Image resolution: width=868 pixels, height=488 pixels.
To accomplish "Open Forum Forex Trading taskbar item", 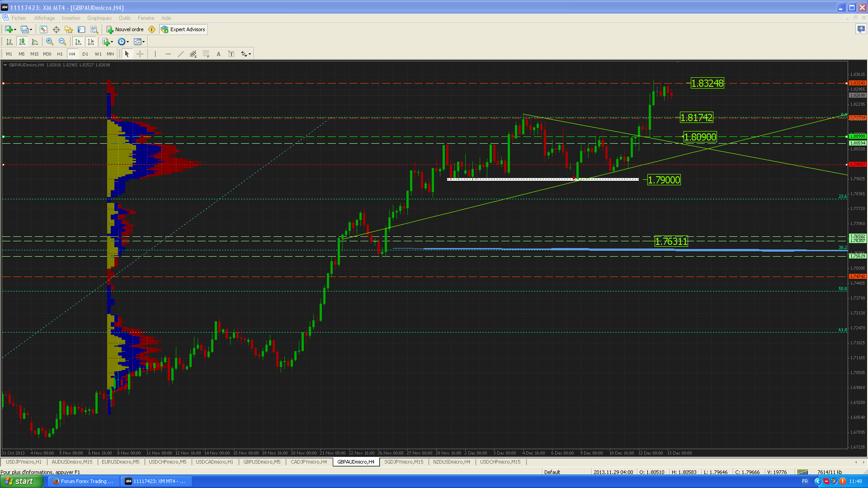I will point(83,481).
